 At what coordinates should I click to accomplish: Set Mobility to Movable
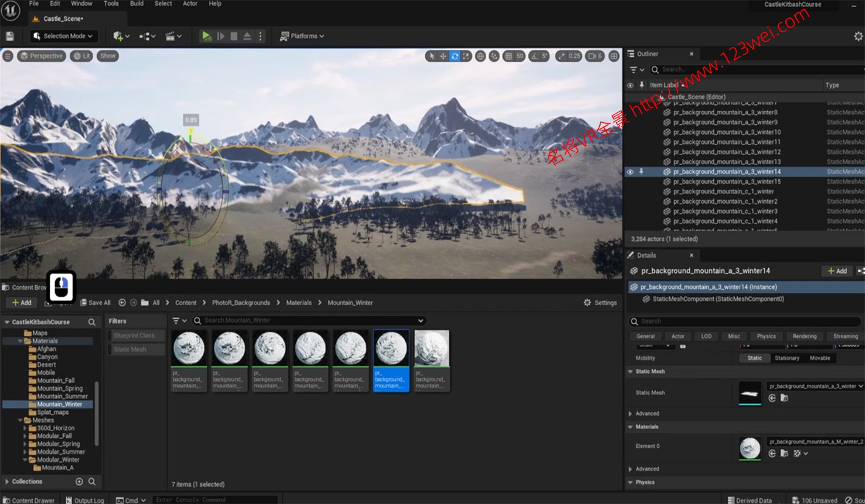click(819, 358)
